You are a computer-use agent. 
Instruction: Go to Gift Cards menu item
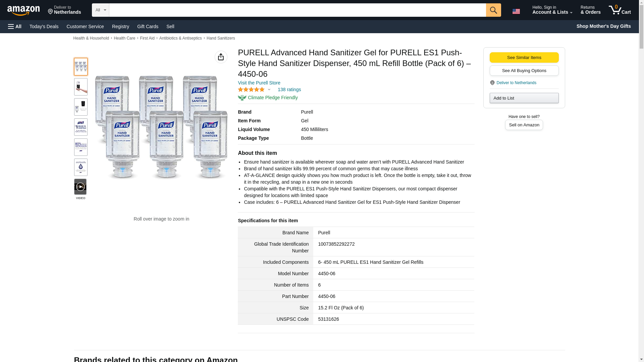(148, 26)
